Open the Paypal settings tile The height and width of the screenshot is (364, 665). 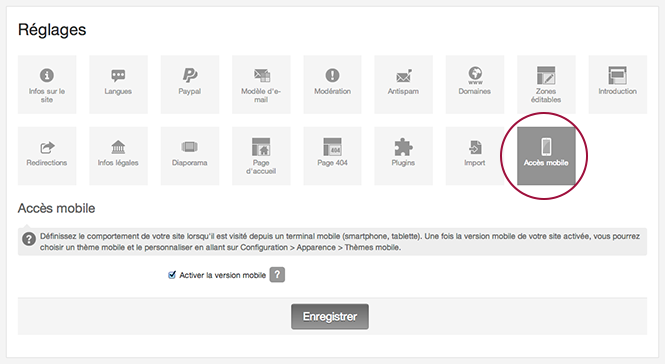(x=190, y=84)
